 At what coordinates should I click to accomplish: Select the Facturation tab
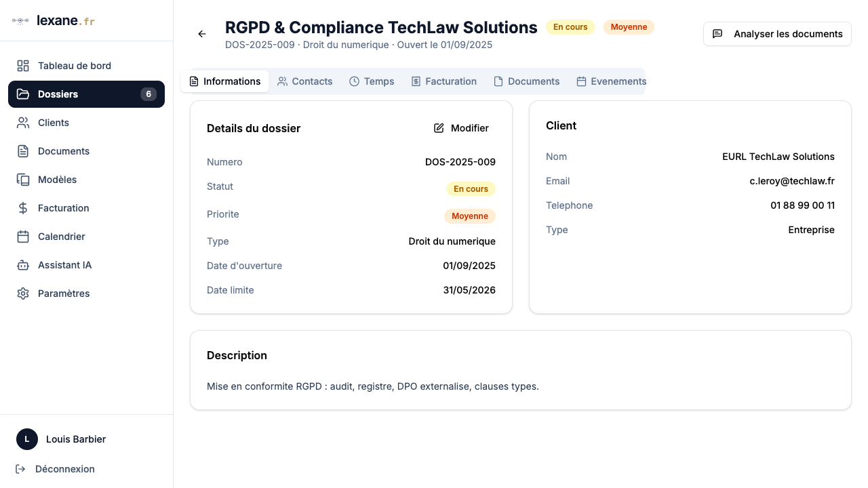(444, 81)
